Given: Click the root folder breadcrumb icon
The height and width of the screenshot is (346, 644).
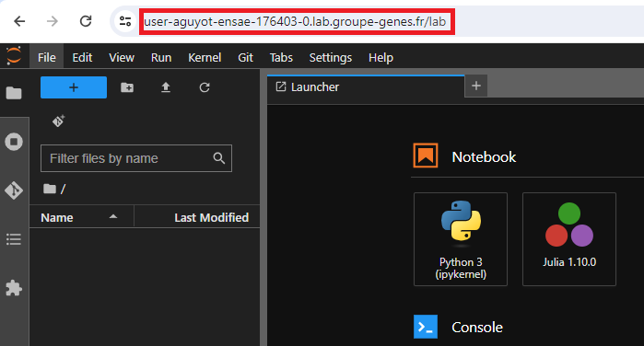Looking at the screenshot, I should click(50, 189).
